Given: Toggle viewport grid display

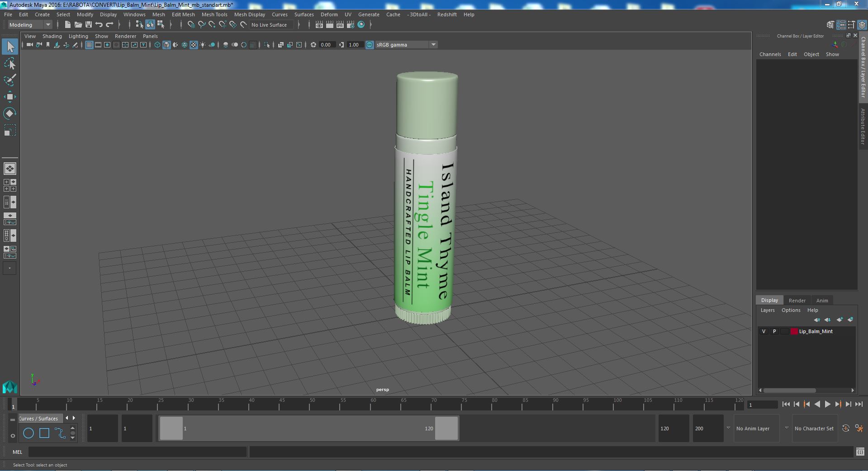Looking at the screenshot, I should click(x=89, y=44).
